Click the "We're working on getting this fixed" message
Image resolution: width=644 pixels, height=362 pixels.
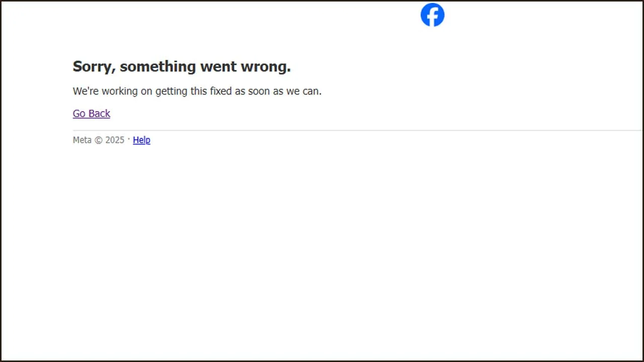coord(197,91)
